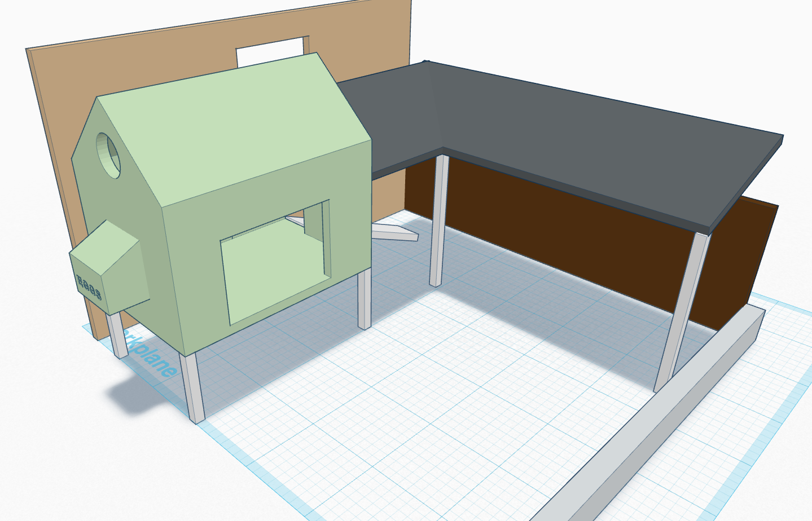Click the leg beneath the nesting box
Image resolution: width=812 pixels, height=521 pixels.
coord(117,335)
